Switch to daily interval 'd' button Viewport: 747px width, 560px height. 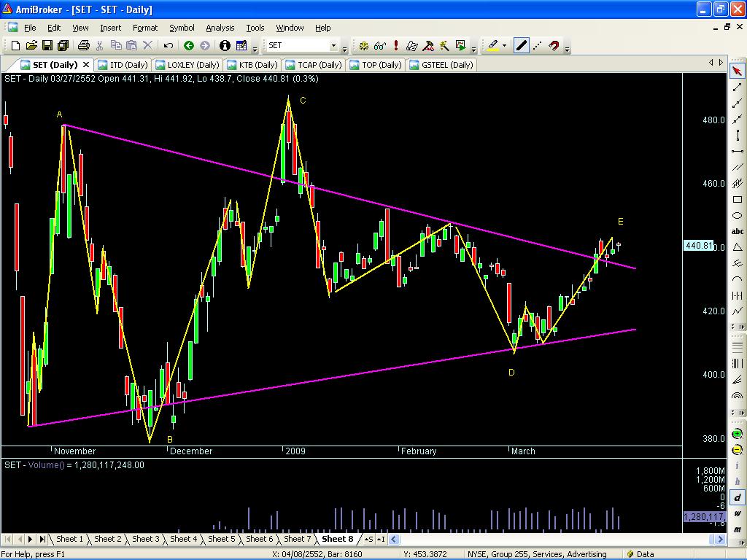click(x=737, y=497)
